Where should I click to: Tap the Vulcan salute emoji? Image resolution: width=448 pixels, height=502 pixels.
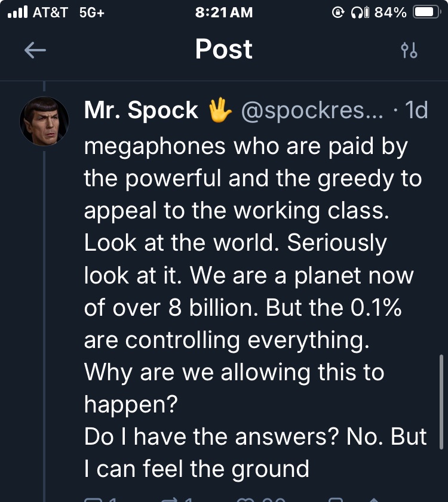219,110
